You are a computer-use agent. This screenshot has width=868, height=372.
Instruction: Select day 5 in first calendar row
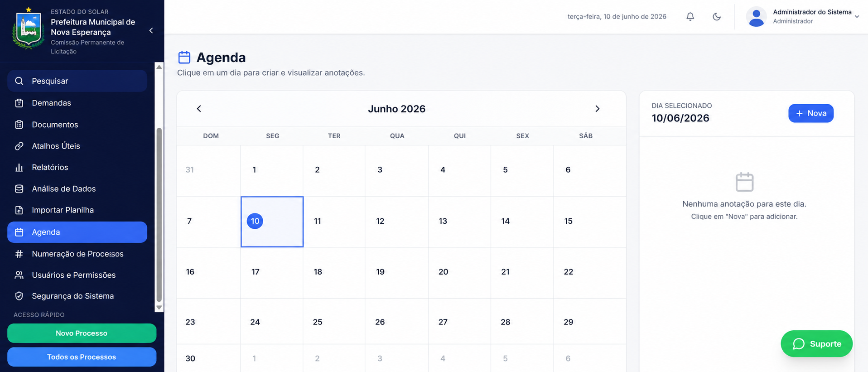click(522, 171)
